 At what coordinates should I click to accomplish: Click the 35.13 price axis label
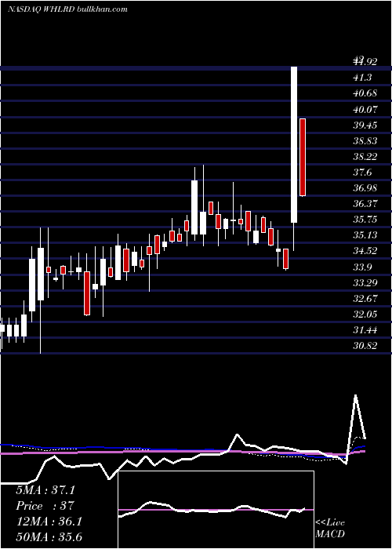(365, 235)
